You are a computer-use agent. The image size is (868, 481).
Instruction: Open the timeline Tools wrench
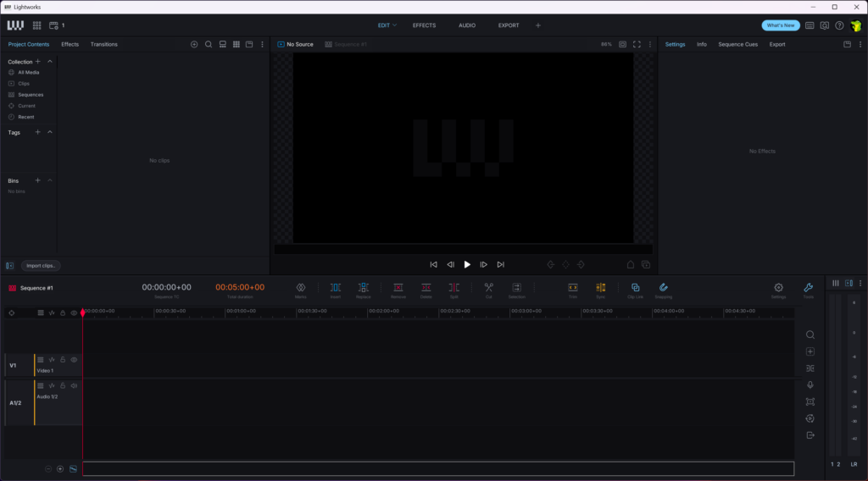808,287
